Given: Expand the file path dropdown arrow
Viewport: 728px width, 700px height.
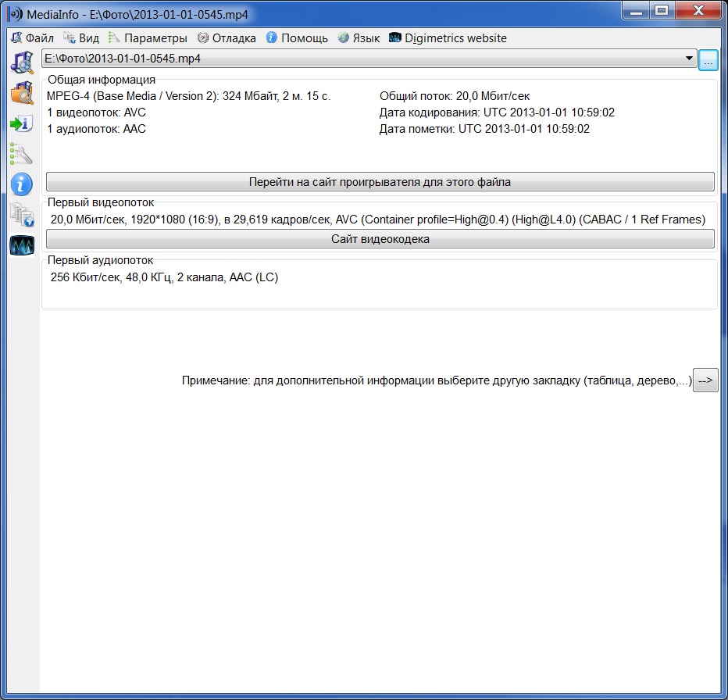Looking at the screenshot, I should [x=689, y=59].
